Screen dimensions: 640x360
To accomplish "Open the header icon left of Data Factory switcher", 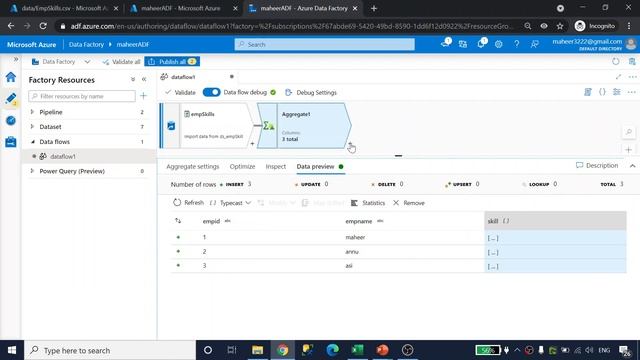I will click(445, 43).
